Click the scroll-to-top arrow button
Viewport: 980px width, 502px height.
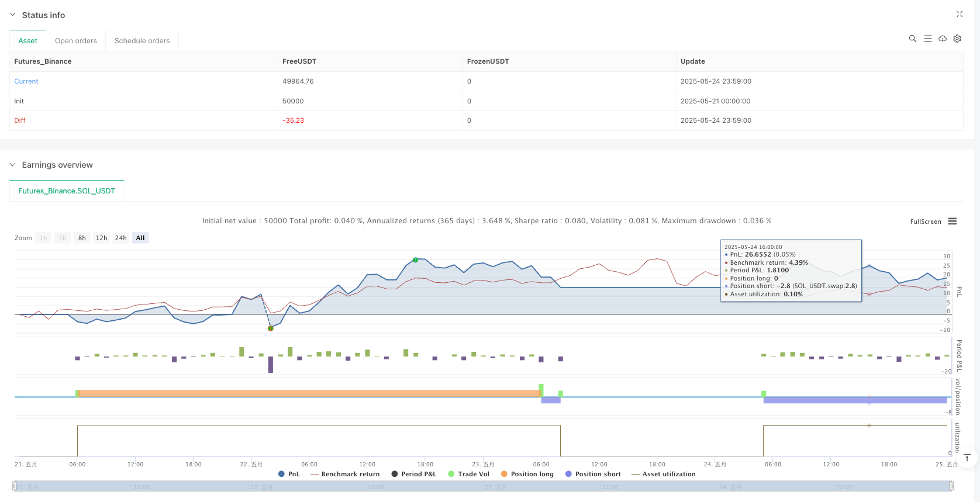tap(967, 458)
